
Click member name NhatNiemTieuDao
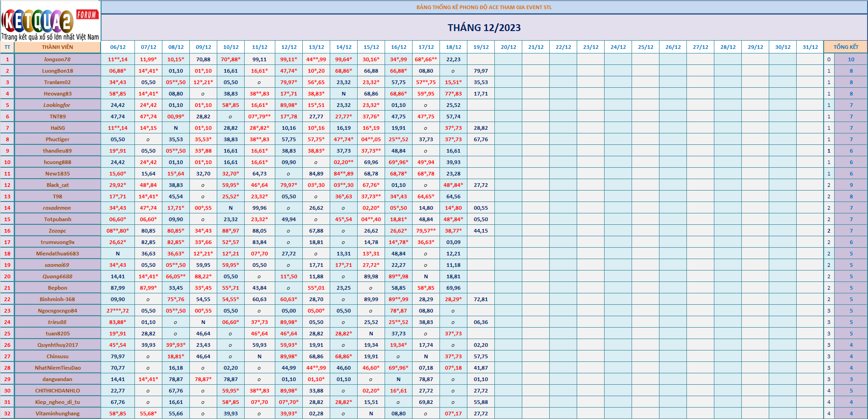[57, 368]
